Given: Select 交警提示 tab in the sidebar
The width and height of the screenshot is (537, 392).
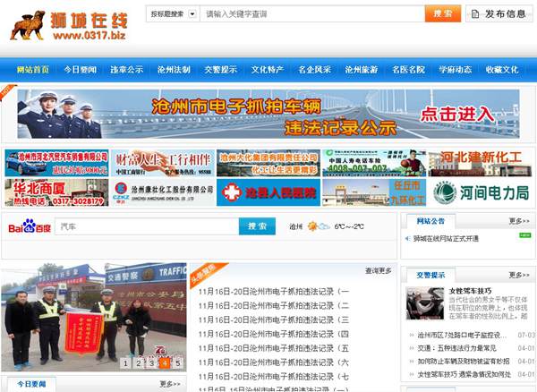Looking at the screenshot, I should click(430, 276).
